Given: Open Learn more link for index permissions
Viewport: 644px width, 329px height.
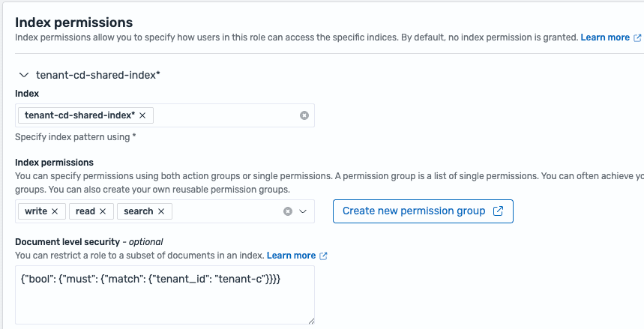Looking at the screenshot, I should (x=605, y=37).
